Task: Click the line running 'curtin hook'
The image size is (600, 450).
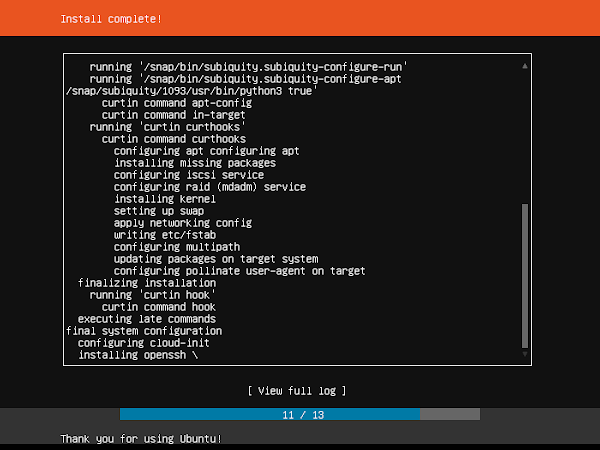Action: (x=153, y=295)
